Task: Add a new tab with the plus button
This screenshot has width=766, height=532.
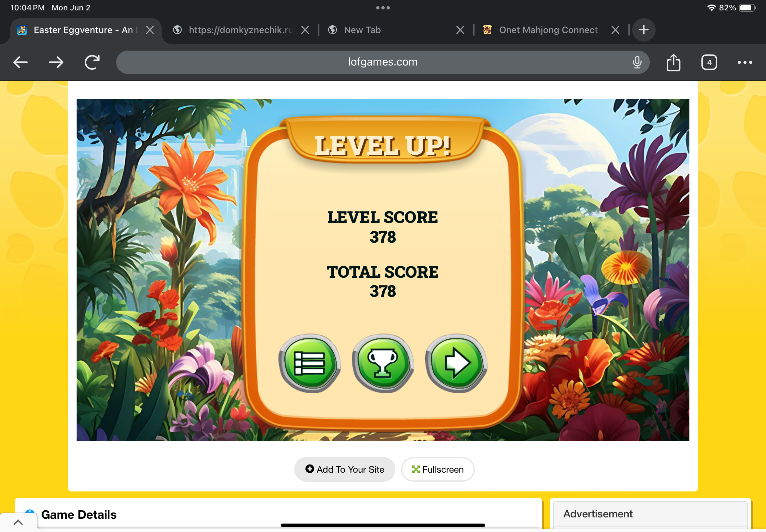Action: coord(644,30)
